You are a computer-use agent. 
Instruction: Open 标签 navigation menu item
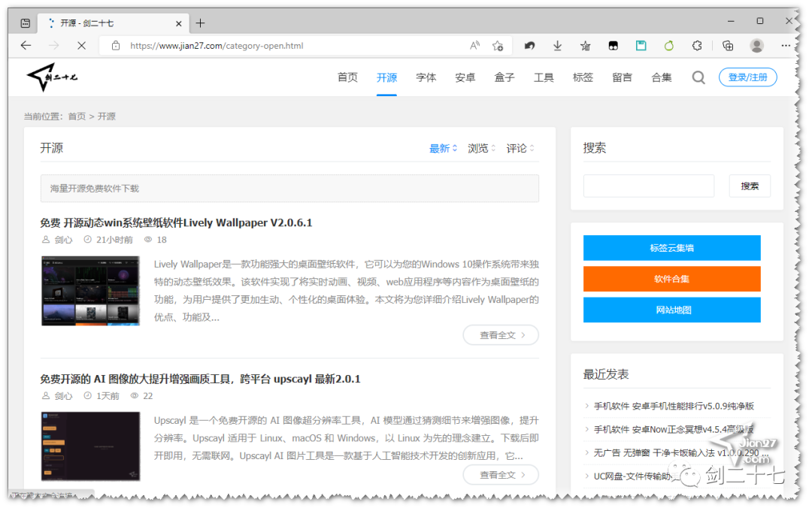[583, 77]
